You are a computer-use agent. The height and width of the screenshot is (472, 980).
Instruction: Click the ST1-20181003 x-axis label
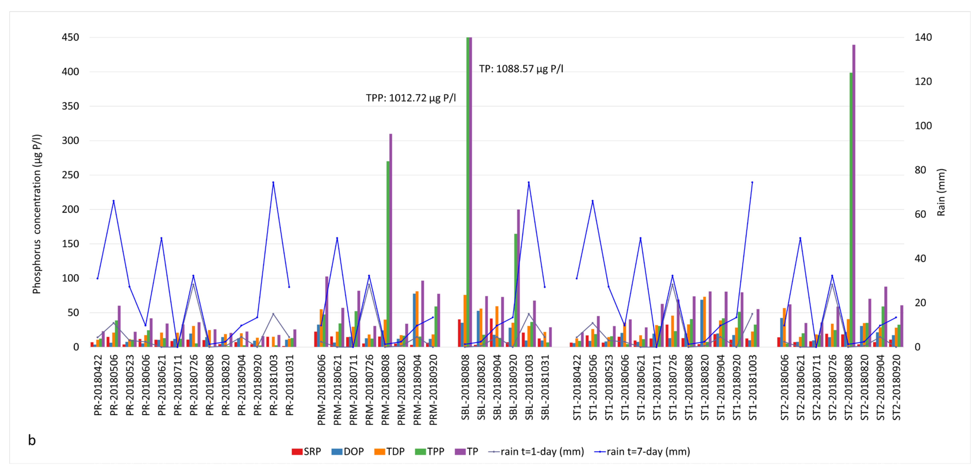753,388
